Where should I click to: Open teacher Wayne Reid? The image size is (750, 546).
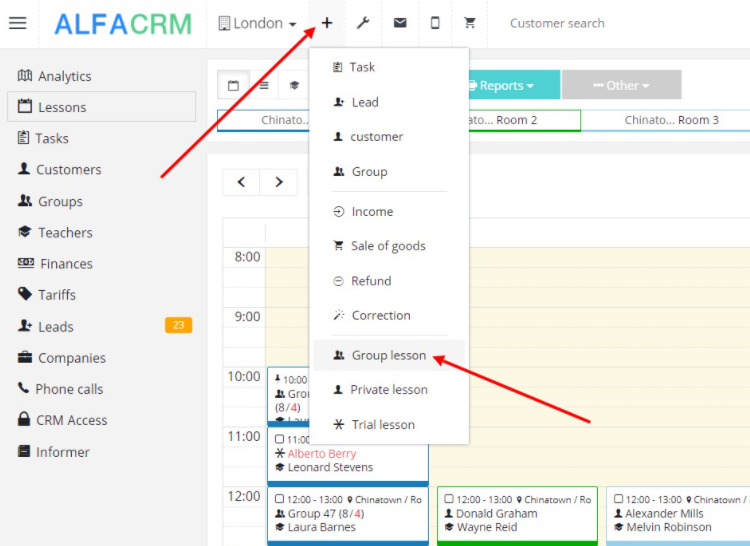click(x=487, y=527)
